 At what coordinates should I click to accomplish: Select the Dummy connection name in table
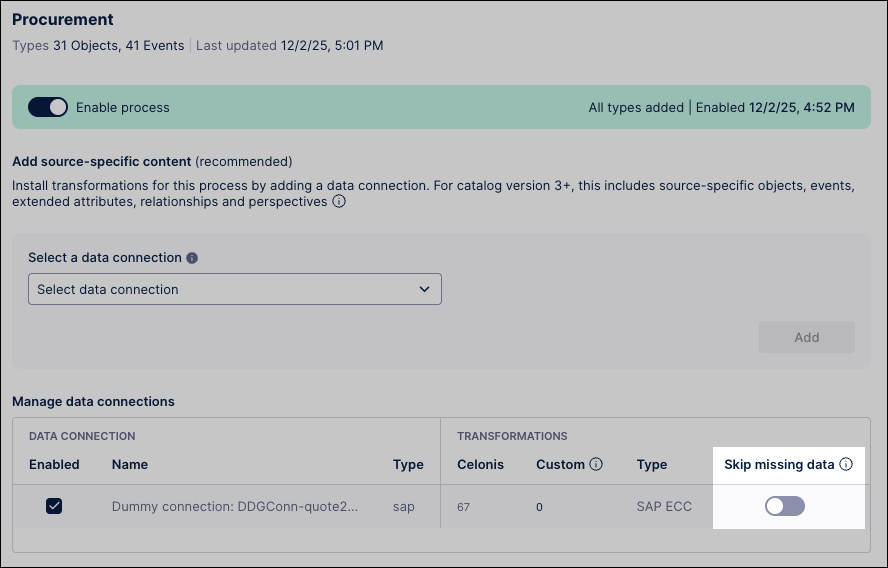(x=234, y=507)
